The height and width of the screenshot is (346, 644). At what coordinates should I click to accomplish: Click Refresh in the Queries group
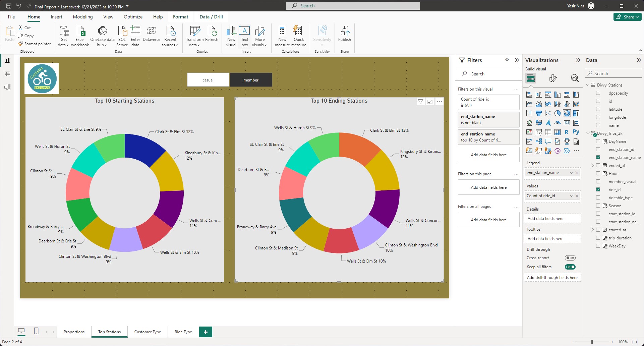pos(212,34)
